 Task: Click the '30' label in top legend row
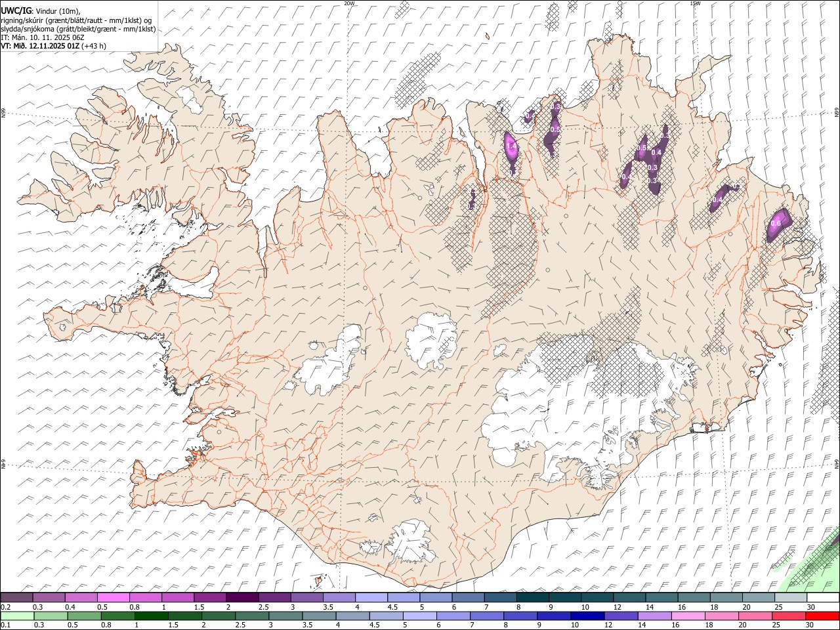810,607
